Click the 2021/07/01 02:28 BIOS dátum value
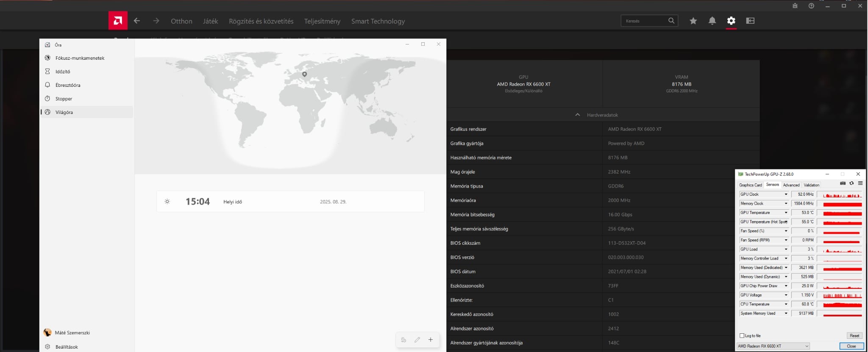Viewport: 868px width, 352px height. pos(627,272)
